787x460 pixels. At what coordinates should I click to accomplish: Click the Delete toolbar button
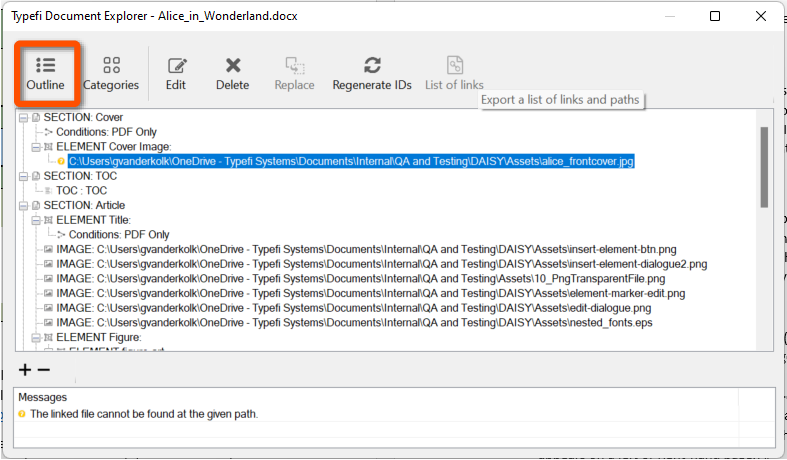232,73
